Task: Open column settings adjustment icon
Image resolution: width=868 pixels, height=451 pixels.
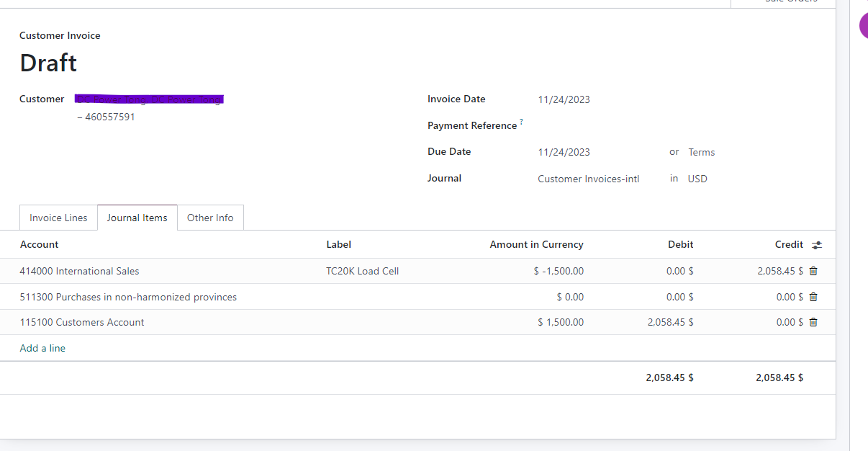Action: point(816,245)
